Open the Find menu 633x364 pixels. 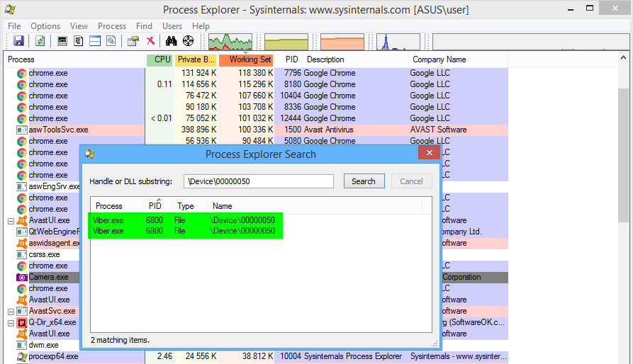point(144,26)
